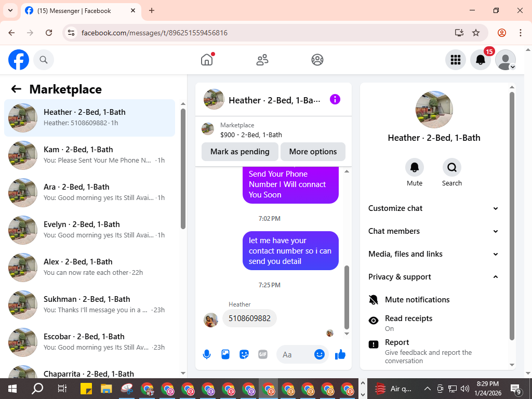Record a voice clip with microphone icon
Screen dimensions: 532x399
click(x=207, y=354)
